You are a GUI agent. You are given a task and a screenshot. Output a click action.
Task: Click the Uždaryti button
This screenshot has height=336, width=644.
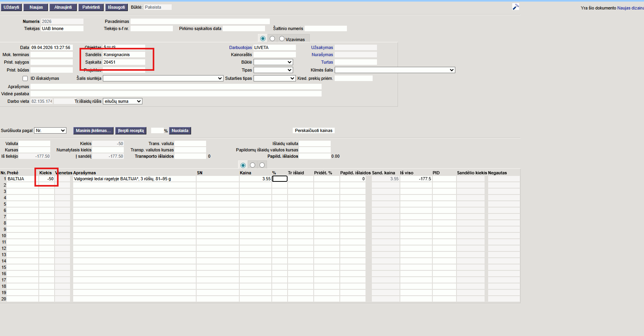[11, 8]
